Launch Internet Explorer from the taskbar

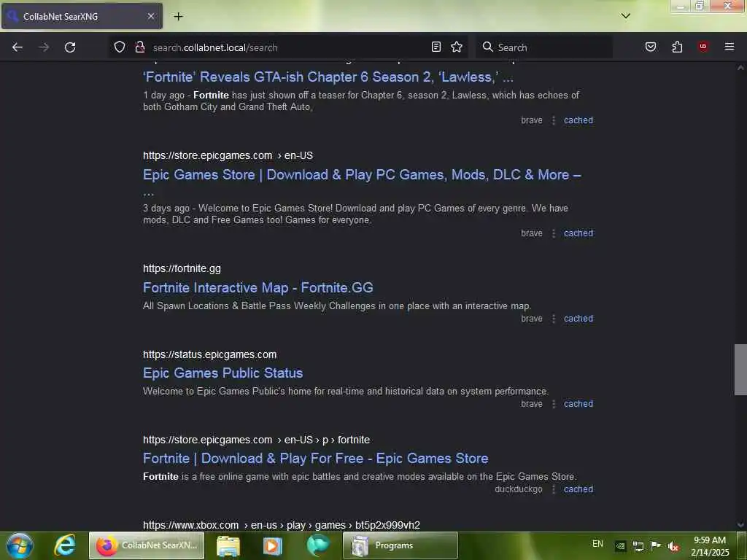point(65,545)
